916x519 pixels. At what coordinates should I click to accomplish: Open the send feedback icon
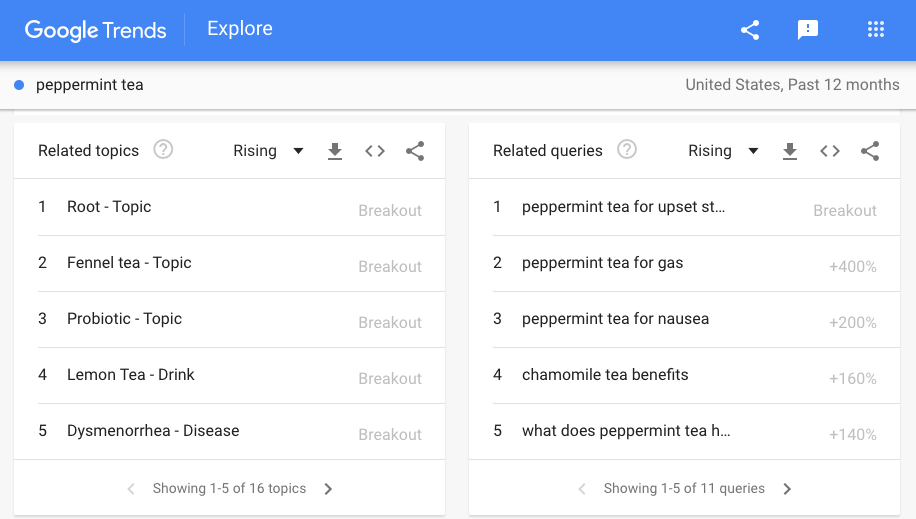pos(808,30)
